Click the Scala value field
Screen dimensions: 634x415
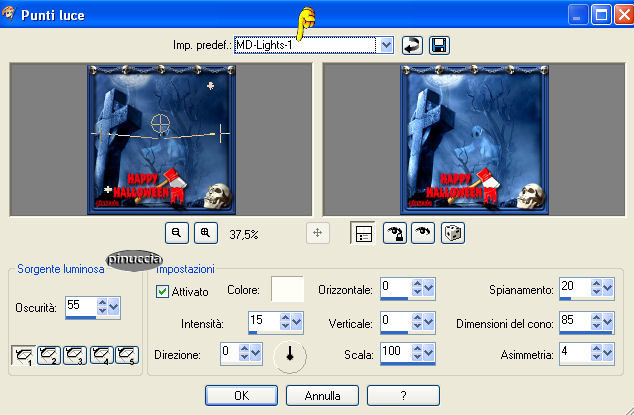[x=396, y=353]
